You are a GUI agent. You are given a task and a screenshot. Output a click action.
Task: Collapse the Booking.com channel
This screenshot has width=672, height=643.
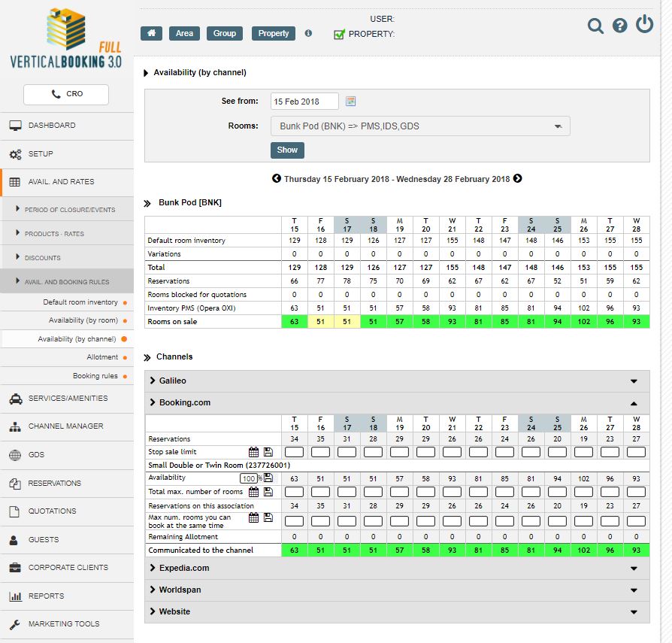point(397,403)
